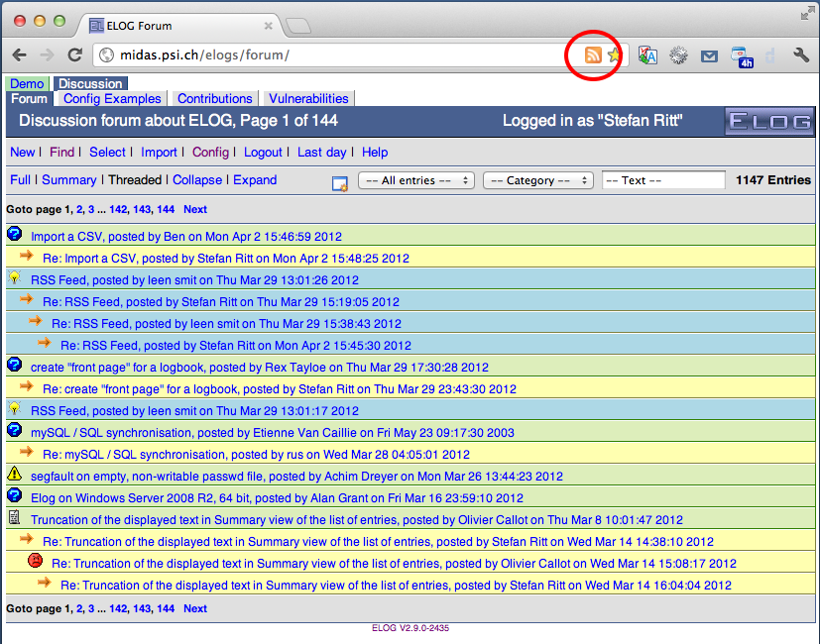The width and height of the screenshot is (820, 644).
Task: Open the ELOG V2.9.0-2435 footer link
Action: coord(410,628)
